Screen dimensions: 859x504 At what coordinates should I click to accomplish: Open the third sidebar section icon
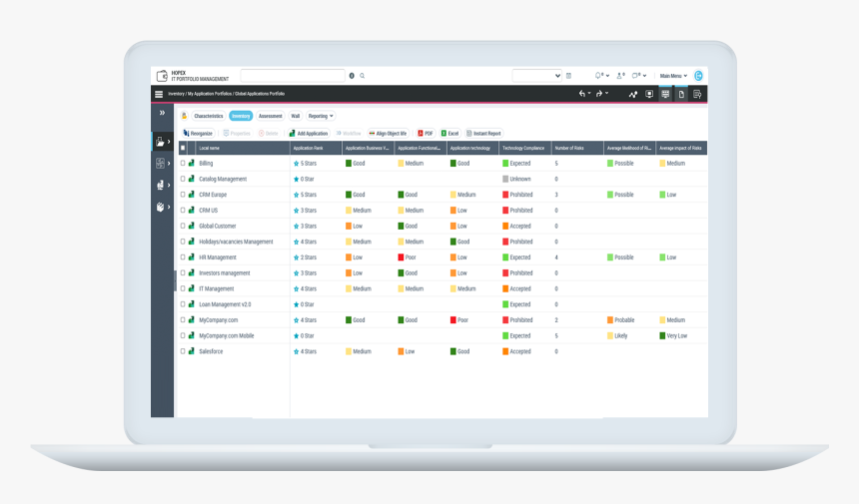tap(162, 185)
